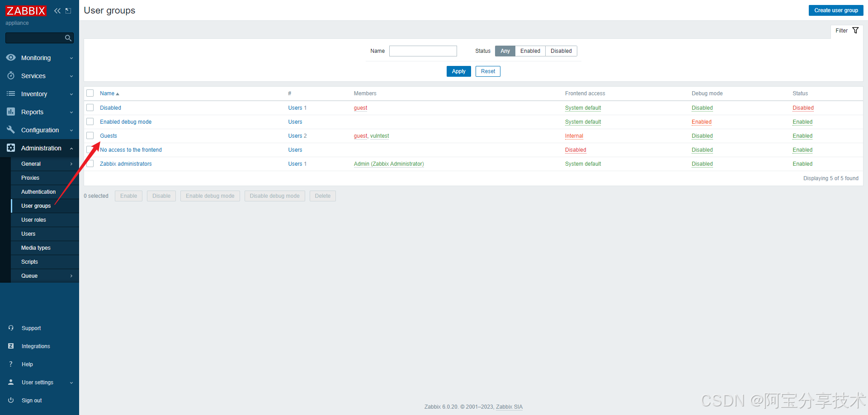Expand the Services menu chevron
Image resolution: width=868 pixels, height=415 pixels.
click(x=71, y=76)
